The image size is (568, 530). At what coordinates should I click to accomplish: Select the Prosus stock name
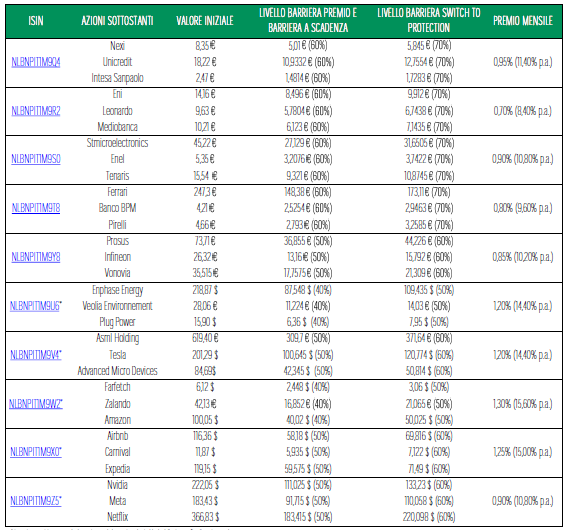pos(117,241)
